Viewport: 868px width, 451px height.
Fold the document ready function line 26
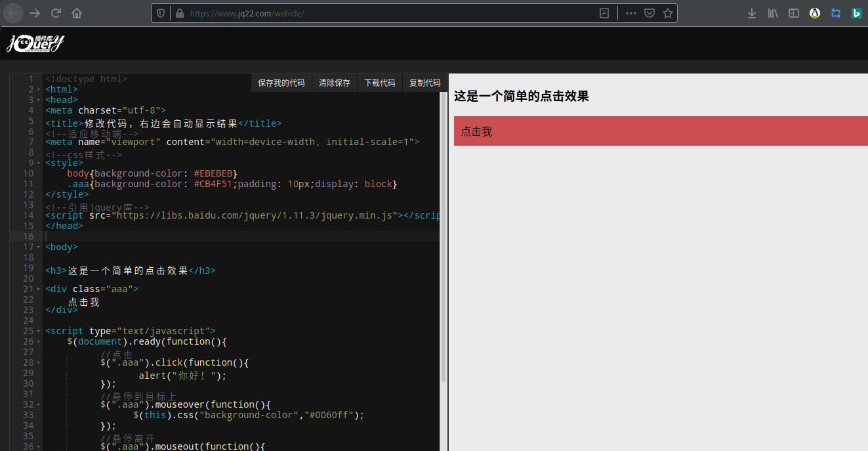(x=39, y=341)
